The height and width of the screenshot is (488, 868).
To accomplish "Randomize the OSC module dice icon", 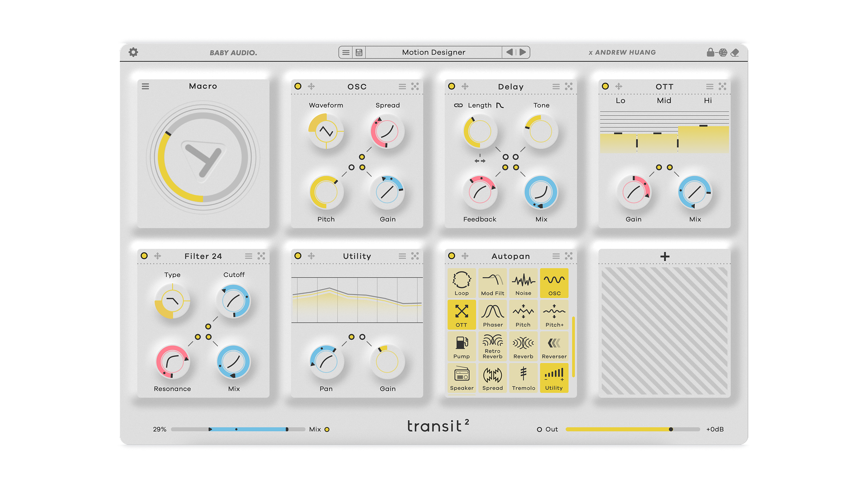I will tap(415, 86).
